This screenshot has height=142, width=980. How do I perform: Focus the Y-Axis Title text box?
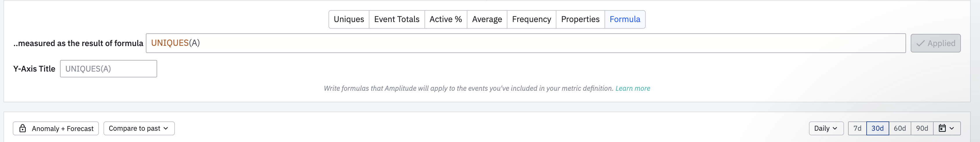(108, 69)
